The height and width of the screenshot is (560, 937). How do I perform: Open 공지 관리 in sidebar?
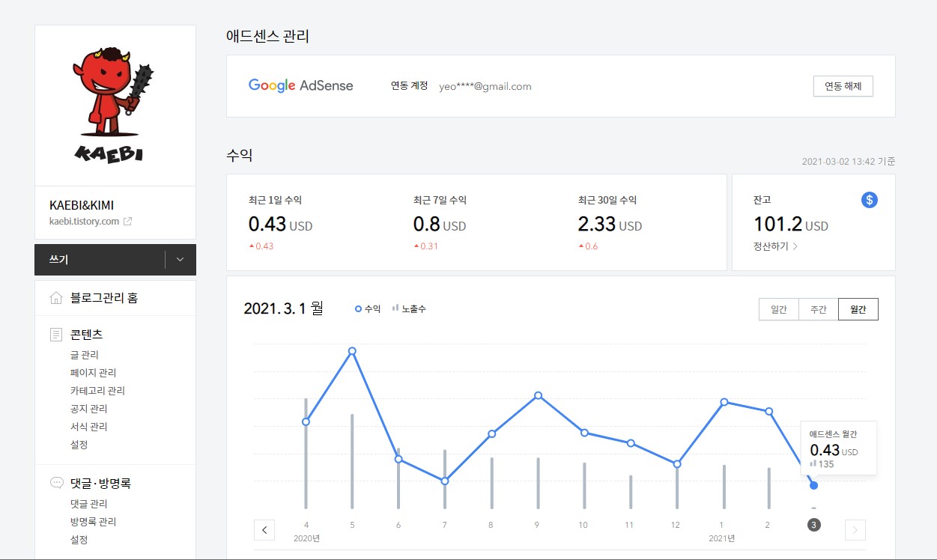point(88,409)
